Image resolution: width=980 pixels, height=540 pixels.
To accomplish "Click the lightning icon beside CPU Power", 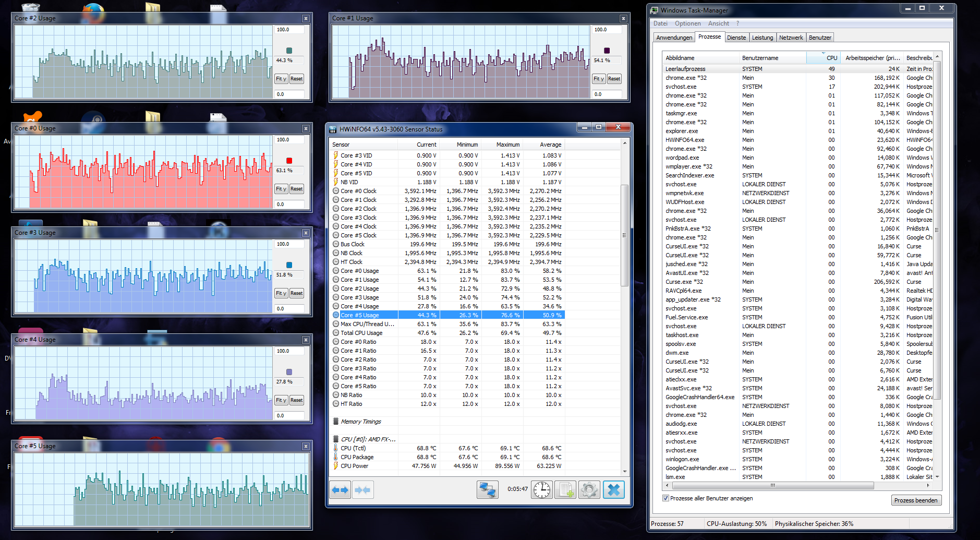I will click(336, 466).
